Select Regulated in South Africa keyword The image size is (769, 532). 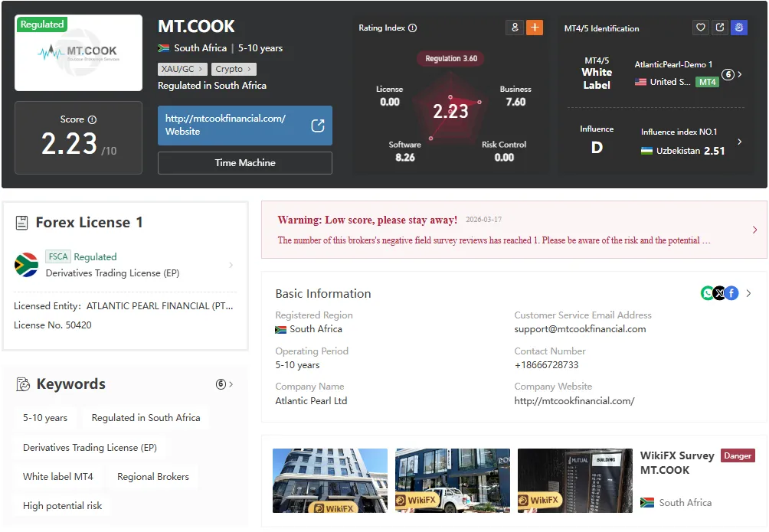[x=146, y=418]
